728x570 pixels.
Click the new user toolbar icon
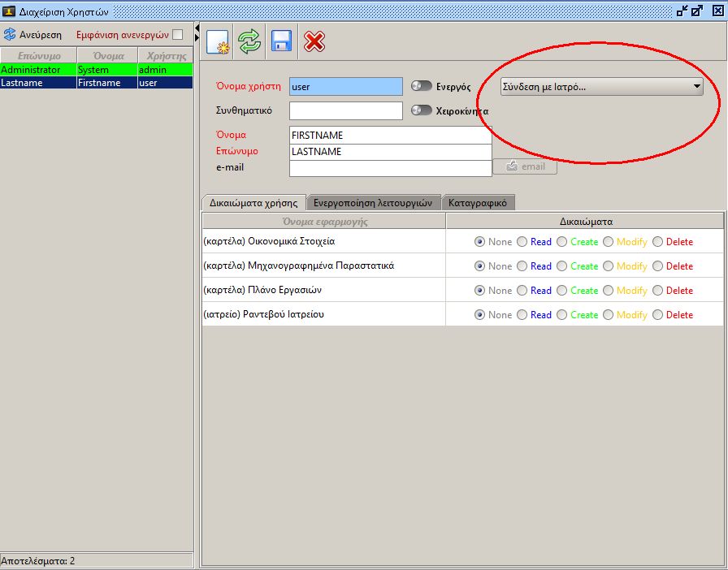click(x=218, y=41)
